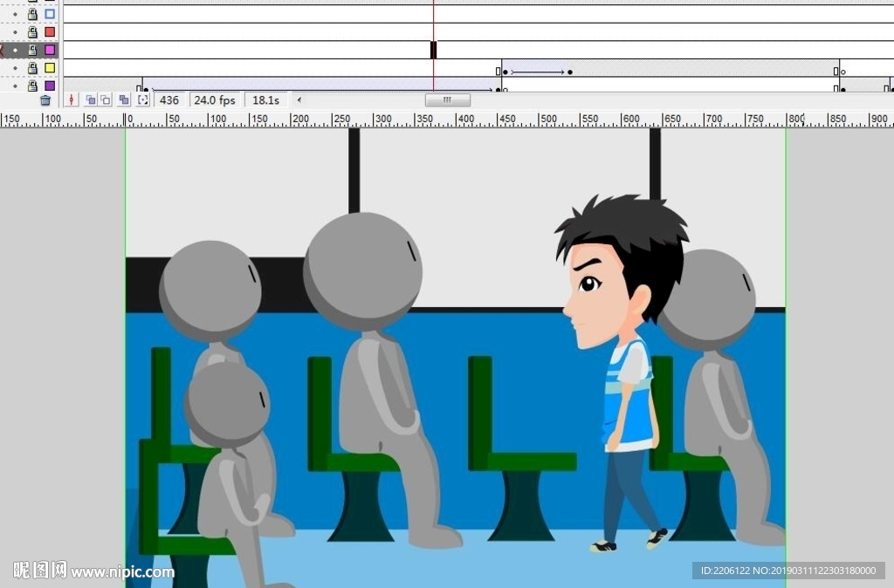
Task: Open Modify Onion Markers menu
Action: 142,100
